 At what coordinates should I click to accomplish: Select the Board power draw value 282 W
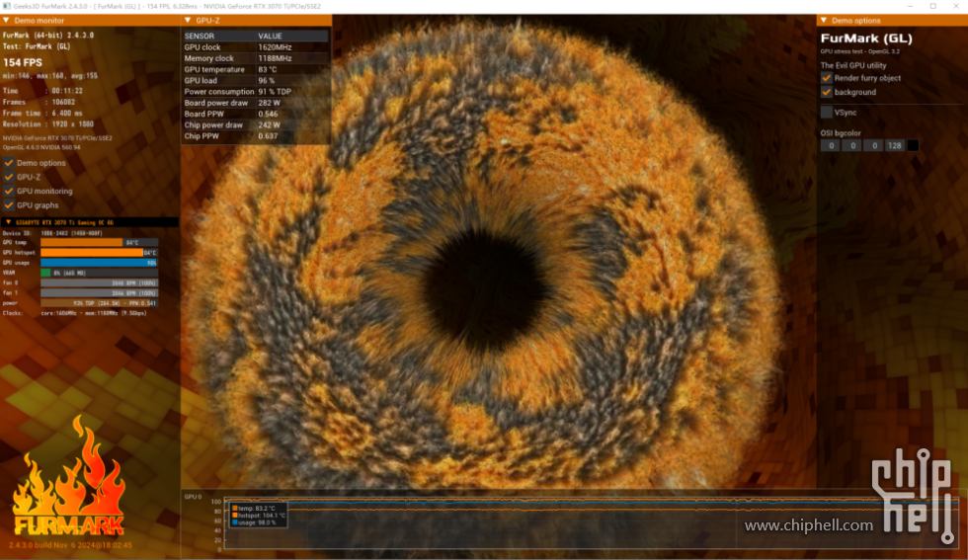click(x=269, y=103)
